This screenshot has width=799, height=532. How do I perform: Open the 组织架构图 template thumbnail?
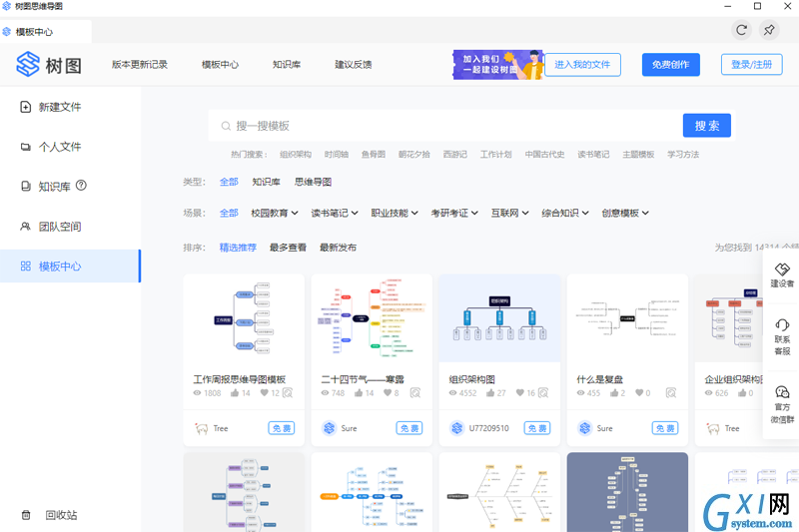(x=499, y=318)
